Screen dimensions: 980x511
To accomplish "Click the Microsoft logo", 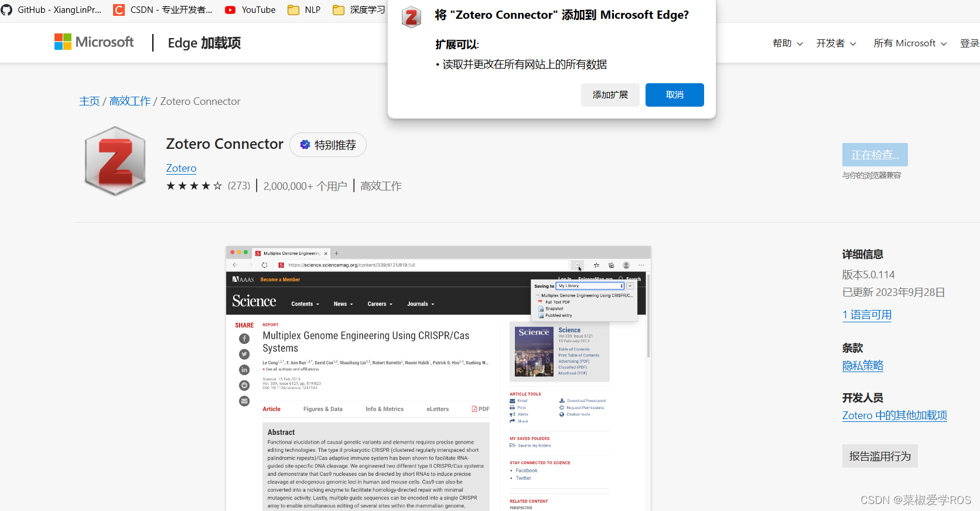I will coord(94,42).
